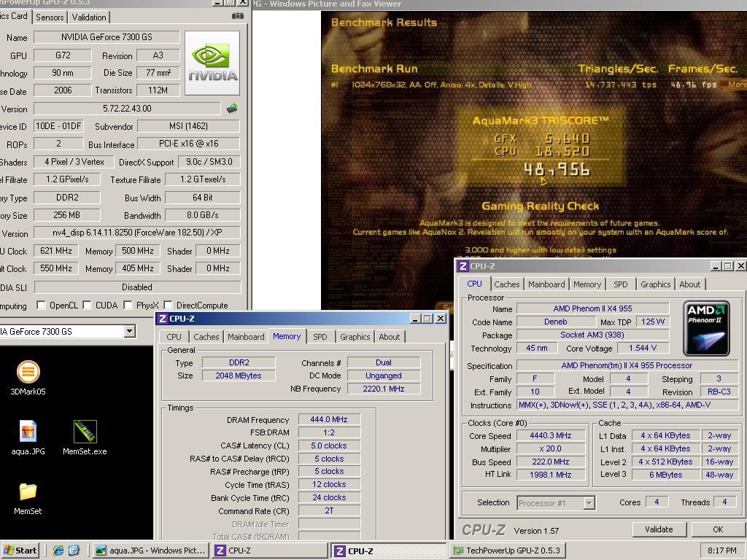Open Caches tab in CPU-Z CPU window
Screen dimensions: 747x560
507,284
